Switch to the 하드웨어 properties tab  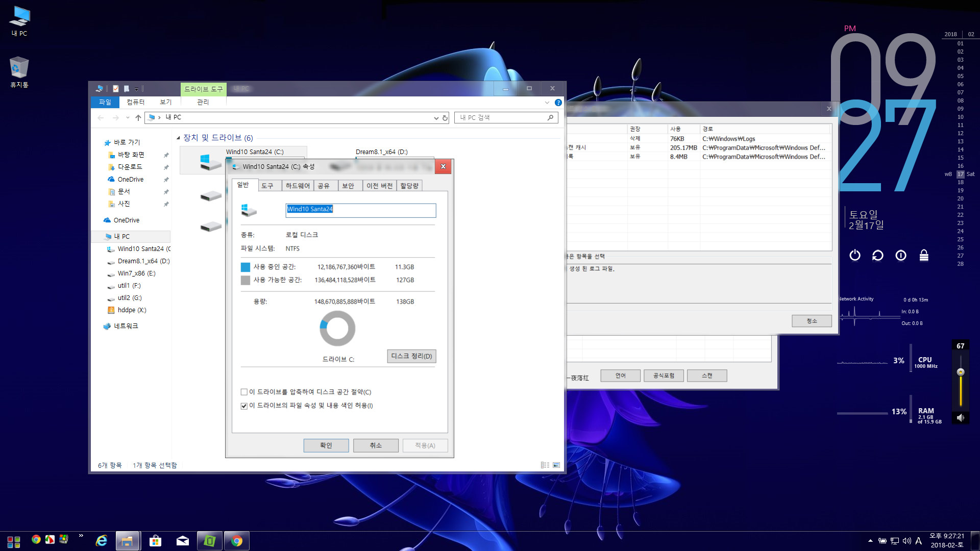point(298,186)
